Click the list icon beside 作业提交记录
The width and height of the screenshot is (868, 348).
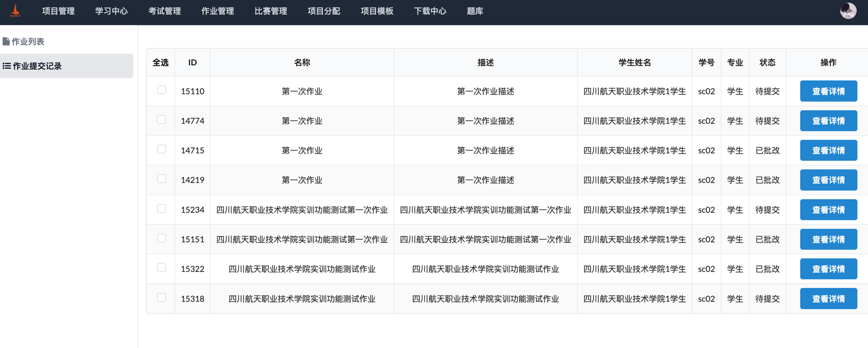pos(7,66)
